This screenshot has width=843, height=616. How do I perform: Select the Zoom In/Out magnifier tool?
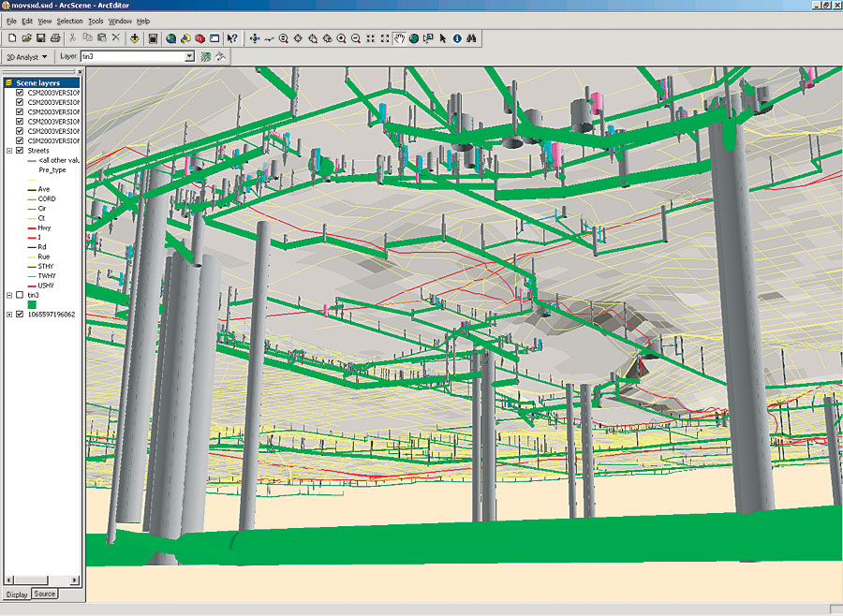click(284, 38)
